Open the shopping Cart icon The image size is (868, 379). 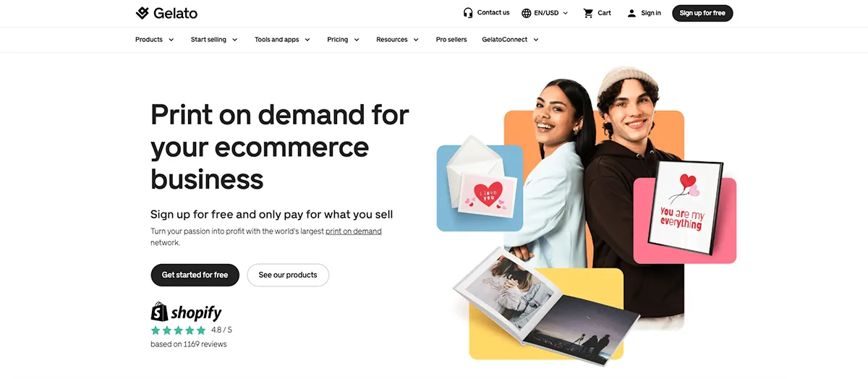588,13
